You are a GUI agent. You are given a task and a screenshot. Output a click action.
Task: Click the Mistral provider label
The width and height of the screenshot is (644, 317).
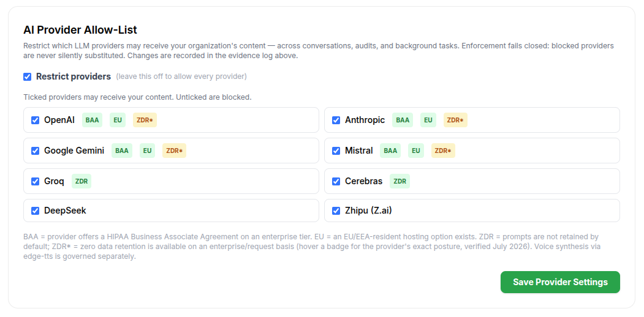[x=359, y=151]
